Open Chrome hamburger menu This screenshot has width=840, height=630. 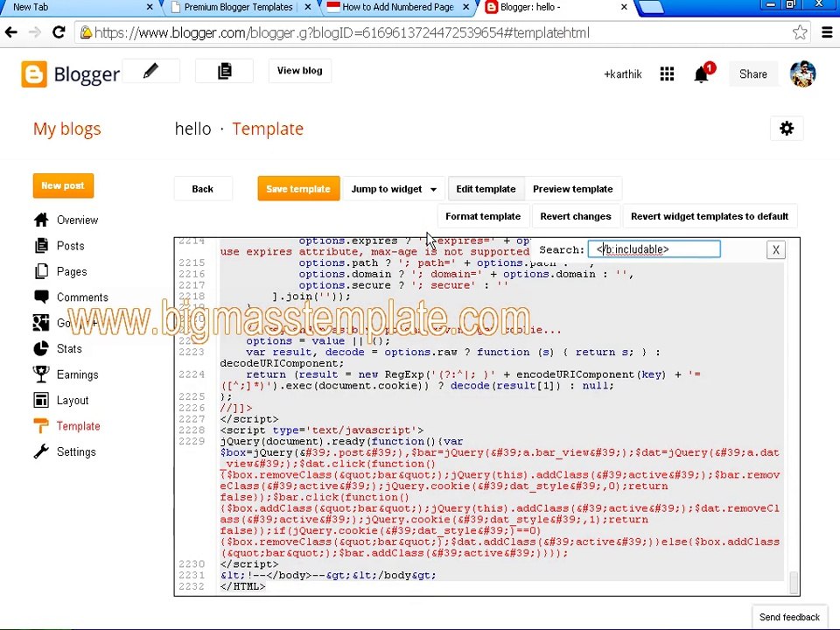coord(827,32)
